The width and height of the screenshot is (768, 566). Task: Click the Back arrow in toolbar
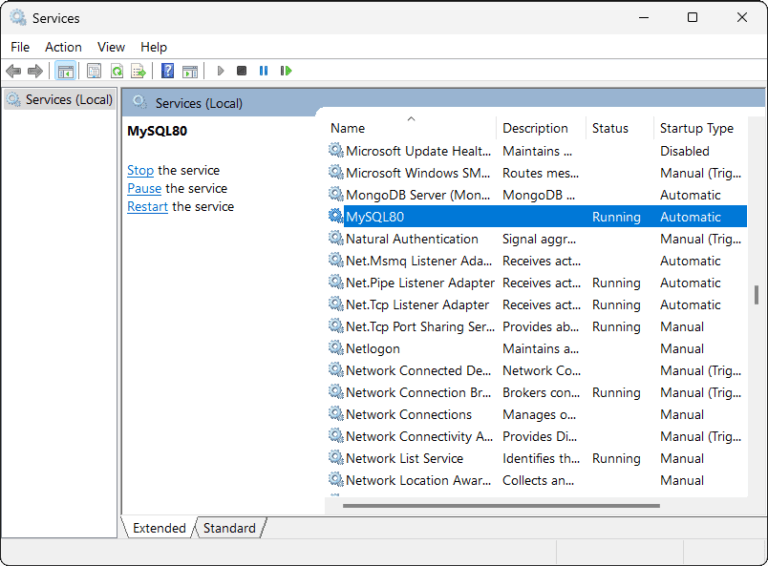[13, 71]
